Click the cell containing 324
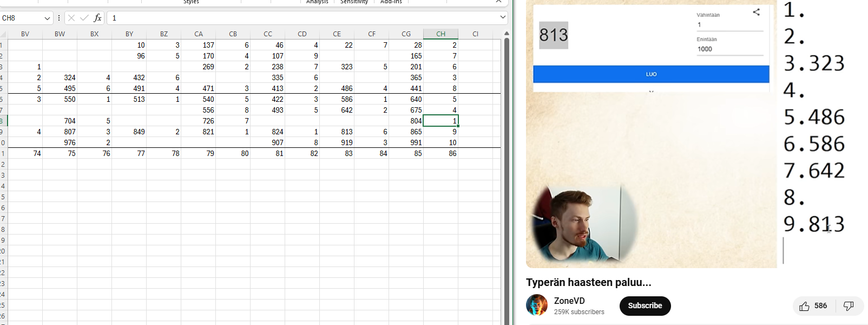Screen dimensions: 868x325 [60, 77]
